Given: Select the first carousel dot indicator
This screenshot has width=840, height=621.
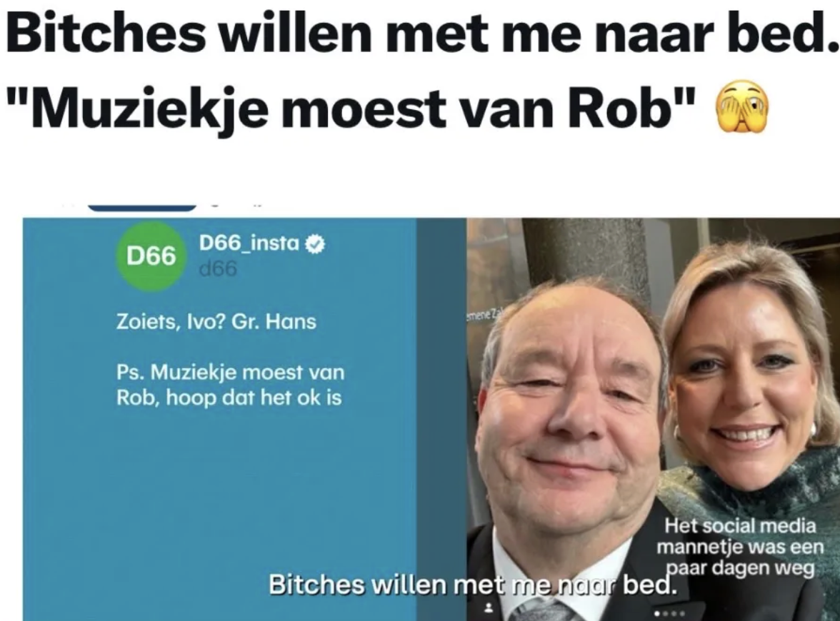Looking at the screenshot, I should (658, 614).
